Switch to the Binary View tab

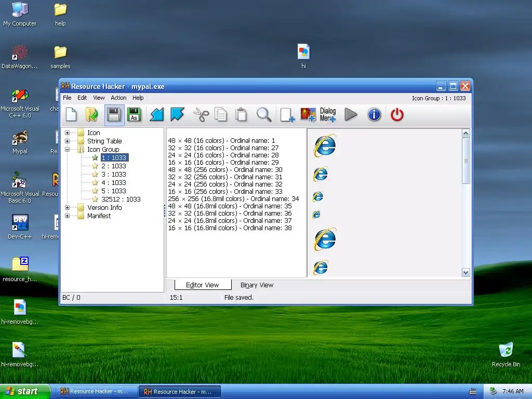(257, 285)
